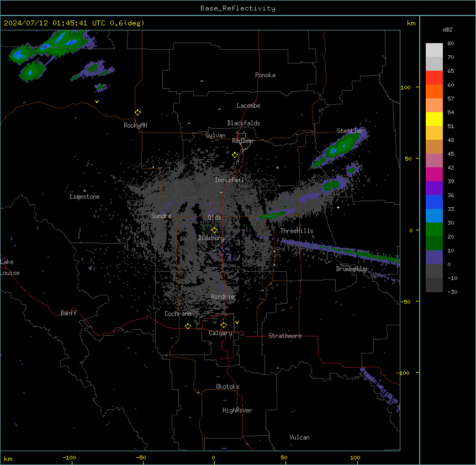Click the Drumheller label

point(352,269)
